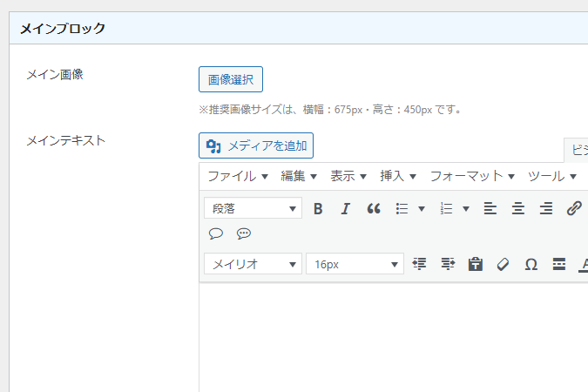This screenshot has height=392, width=588.
Task: Toggle italic formatting
Action: click(x=346, y=208)
